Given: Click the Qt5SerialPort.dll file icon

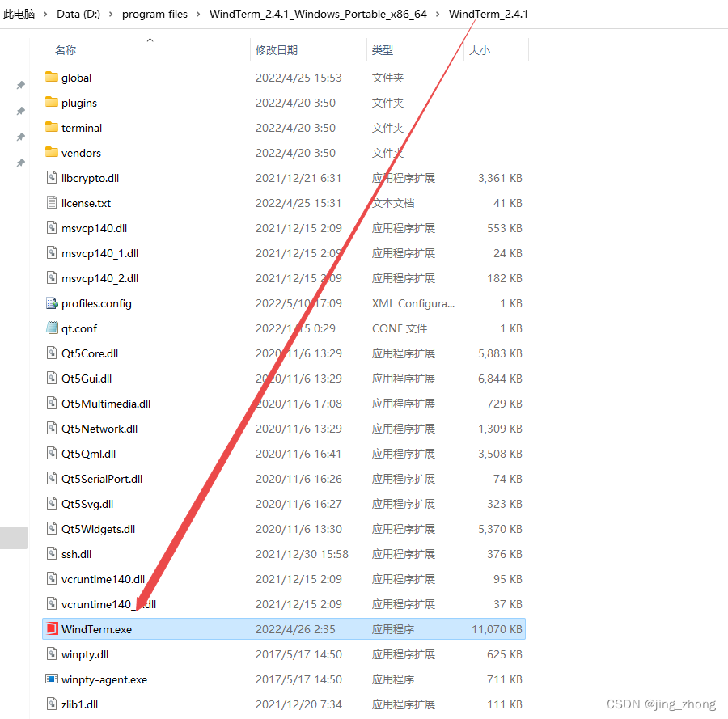Looking at the screenshot, I should 52,478.
